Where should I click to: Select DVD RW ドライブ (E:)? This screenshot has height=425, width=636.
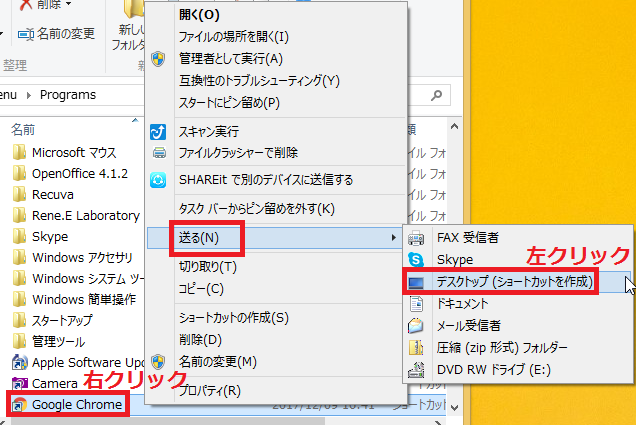(x=518, y=369)
